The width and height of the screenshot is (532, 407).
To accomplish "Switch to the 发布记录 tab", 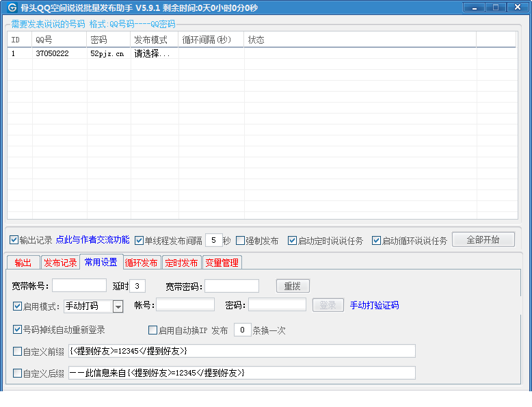I will tap(60, 263).
